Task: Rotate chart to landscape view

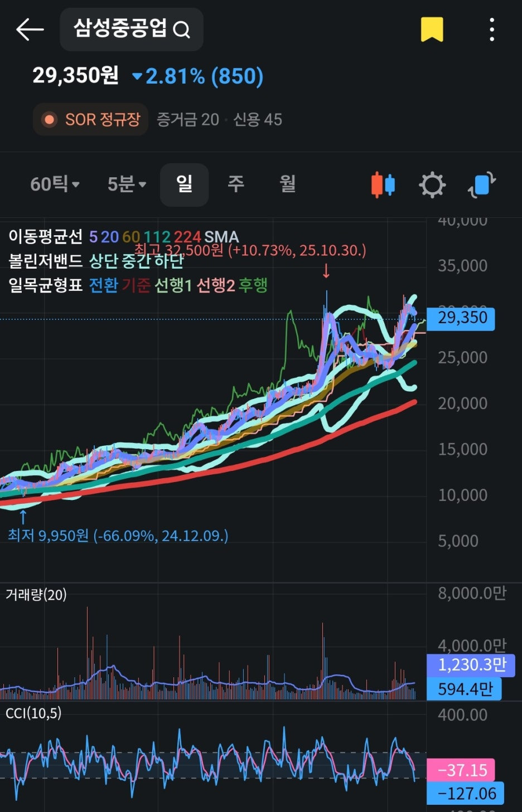Action: (x=481, y=184)
